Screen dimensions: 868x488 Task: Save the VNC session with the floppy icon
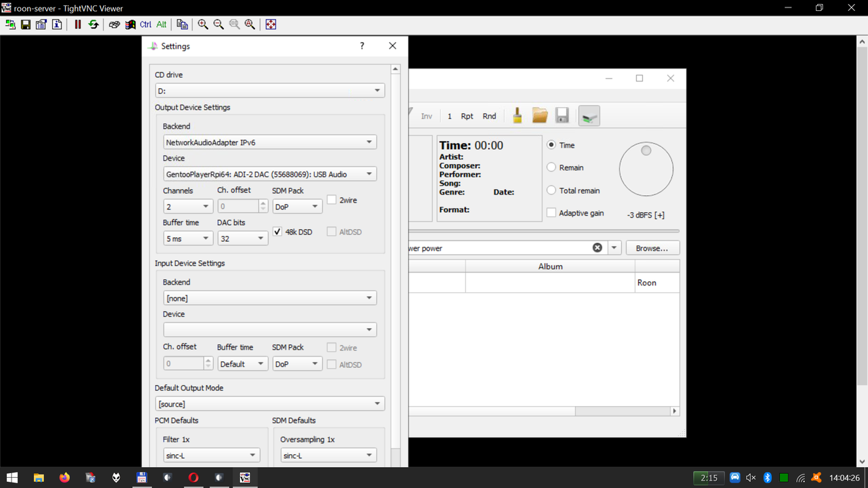click(x=26, y=24)
